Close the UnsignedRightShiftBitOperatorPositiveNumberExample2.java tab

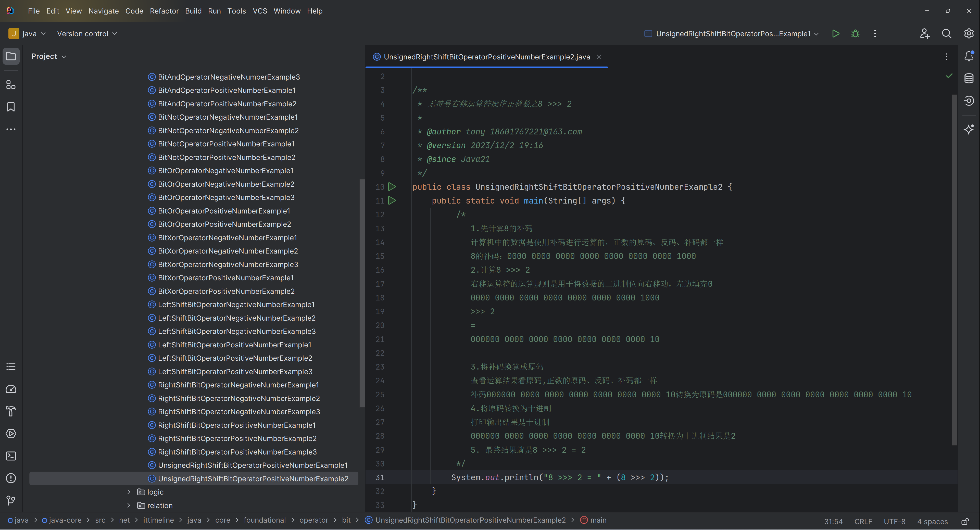coord(599,57)
